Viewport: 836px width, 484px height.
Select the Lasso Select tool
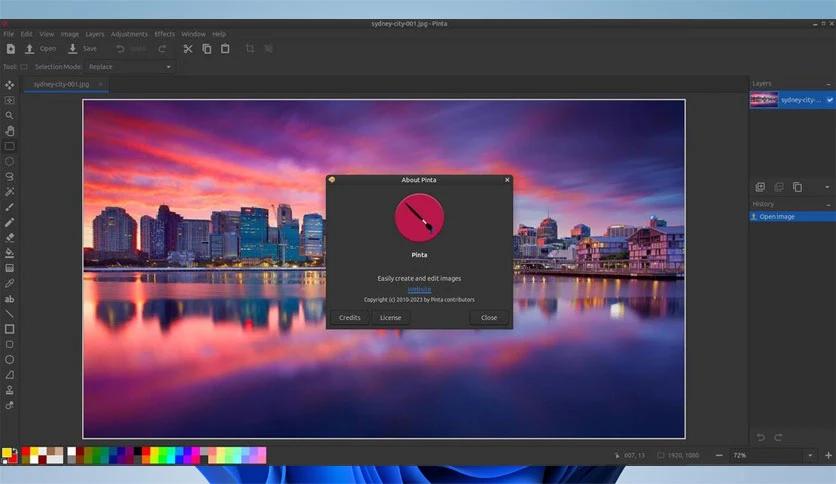[10, 176]
